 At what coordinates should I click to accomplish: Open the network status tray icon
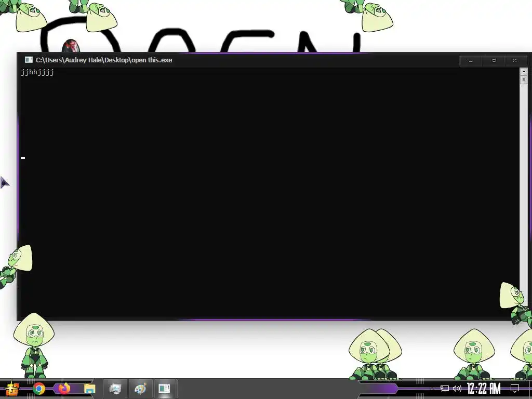445,389
